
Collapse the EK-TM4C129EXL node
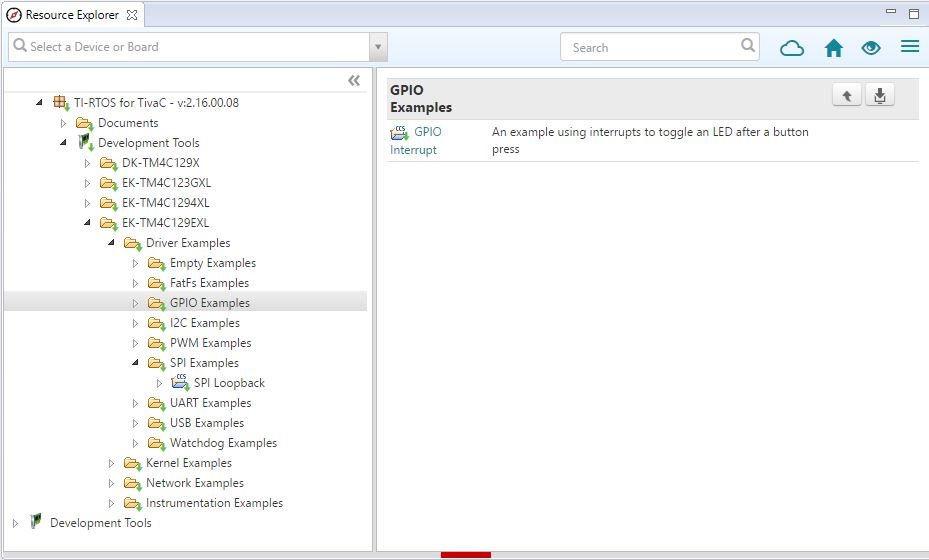[x=87, y=223]
